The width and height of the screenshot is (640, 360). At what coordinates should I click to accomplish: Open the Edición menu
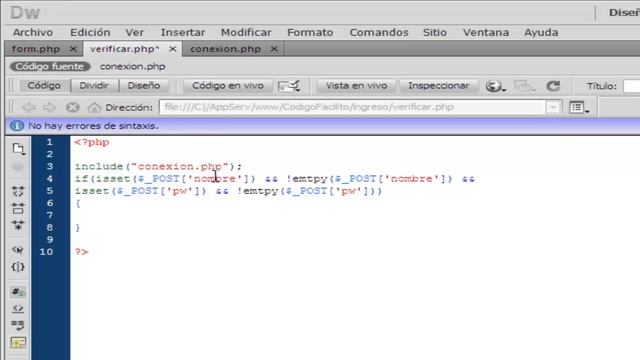coord(90,32)
